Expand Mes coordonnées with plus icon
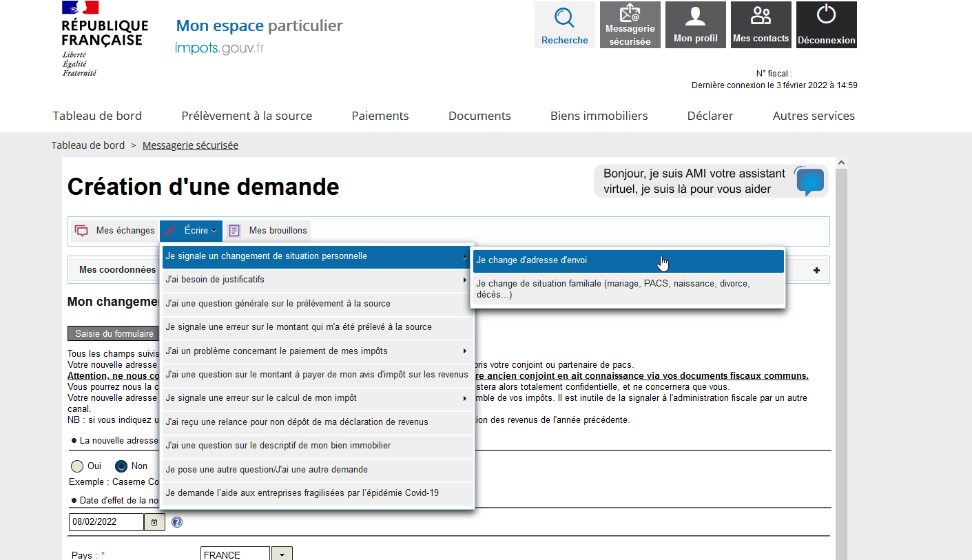Viewport: 972px width, 560px height. [816, 271]
